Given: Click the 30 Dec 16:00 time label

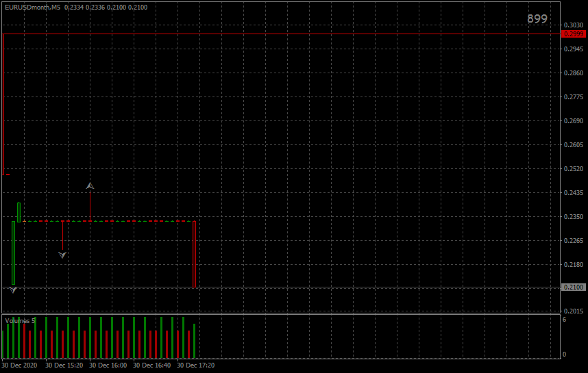Looking at the screenshot, I should pyautogui.click(x=108, y=365).
